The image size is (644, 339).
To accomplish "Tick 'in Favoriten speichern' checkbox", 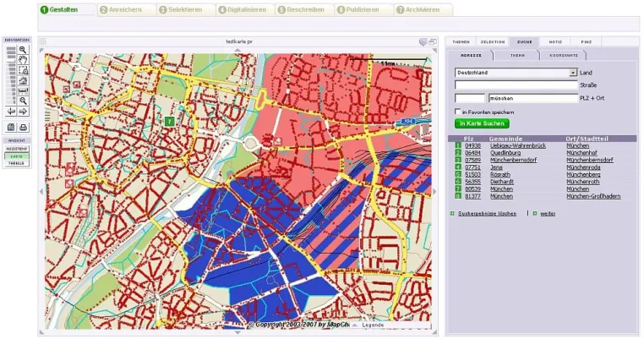I will (457, 112).
